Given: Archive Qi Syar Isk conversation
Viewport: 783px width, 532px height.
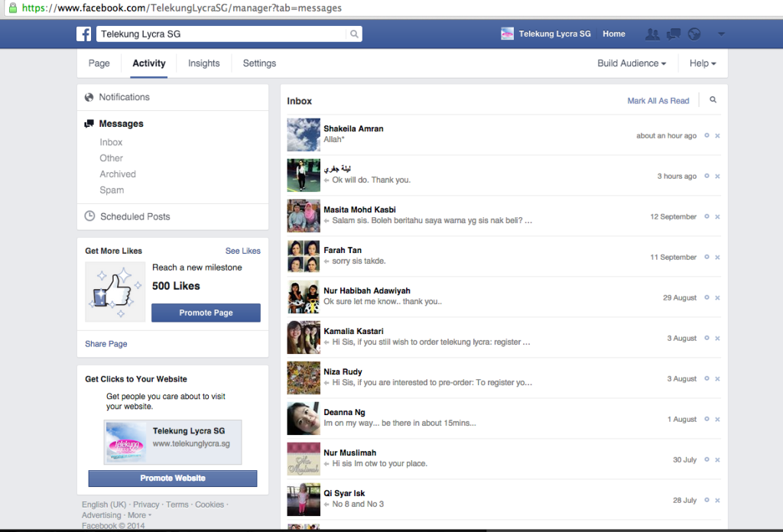Looking at the screenshot, I should coord(717,500).
